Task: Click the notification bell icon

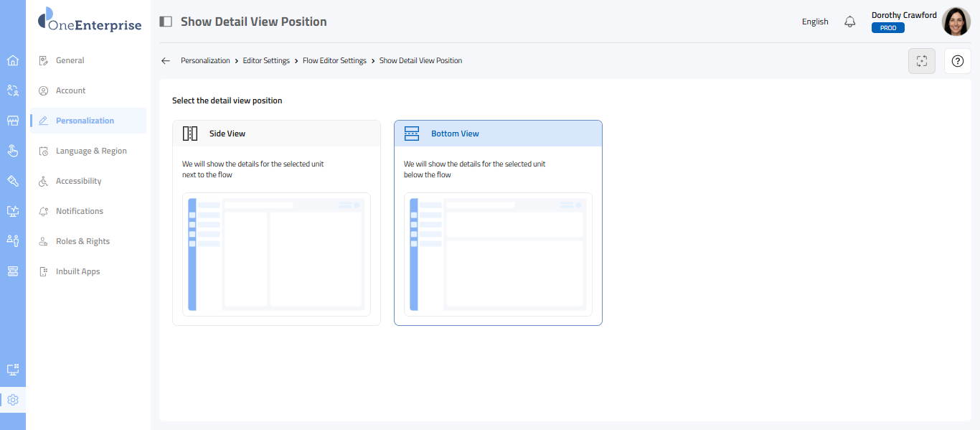Action: 850,22
